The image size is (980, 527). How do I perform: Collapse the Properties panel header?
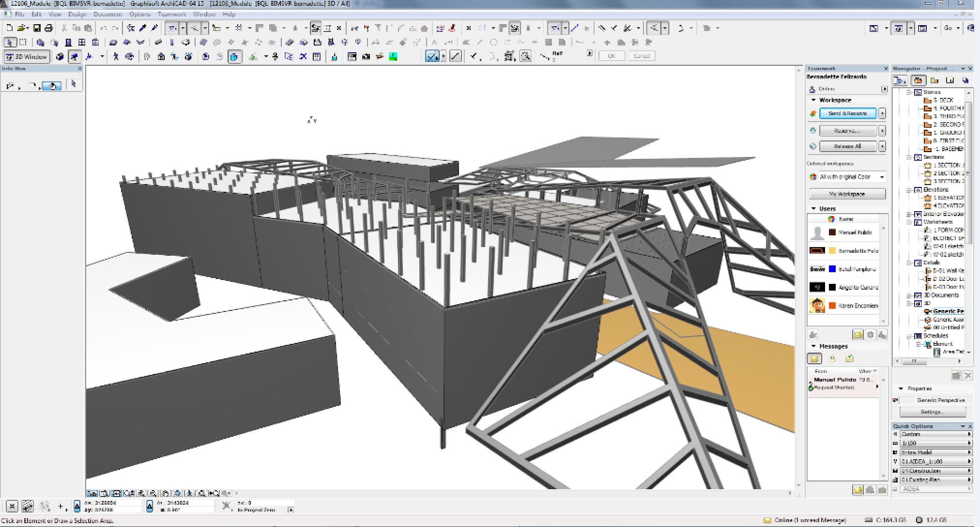[900, 388]
